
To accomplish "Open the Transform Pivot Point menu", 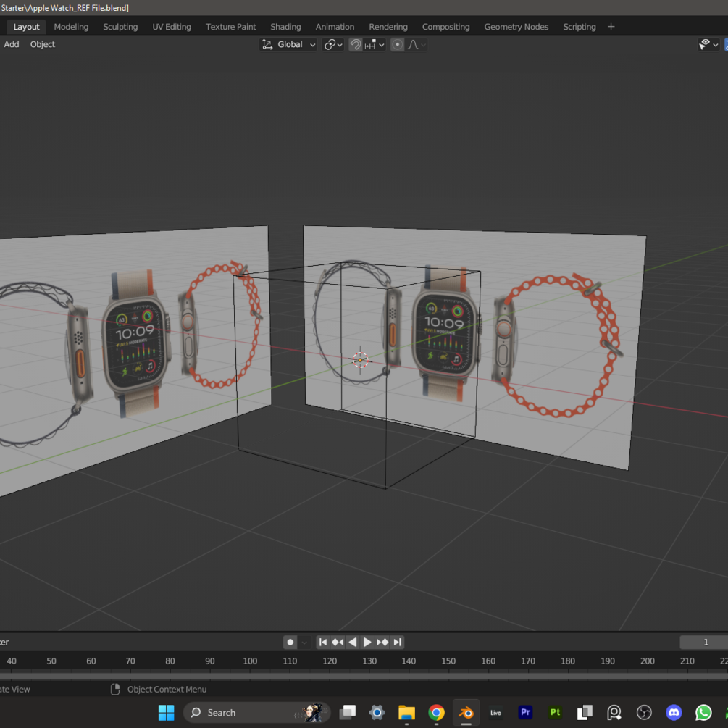I will click(333, 45).
